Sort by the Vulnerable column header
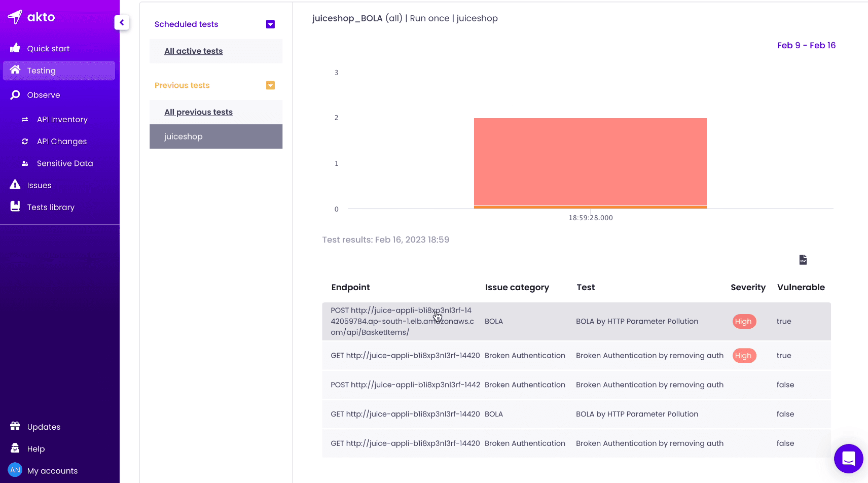This screenshot has height=483, width=868. 801,287
